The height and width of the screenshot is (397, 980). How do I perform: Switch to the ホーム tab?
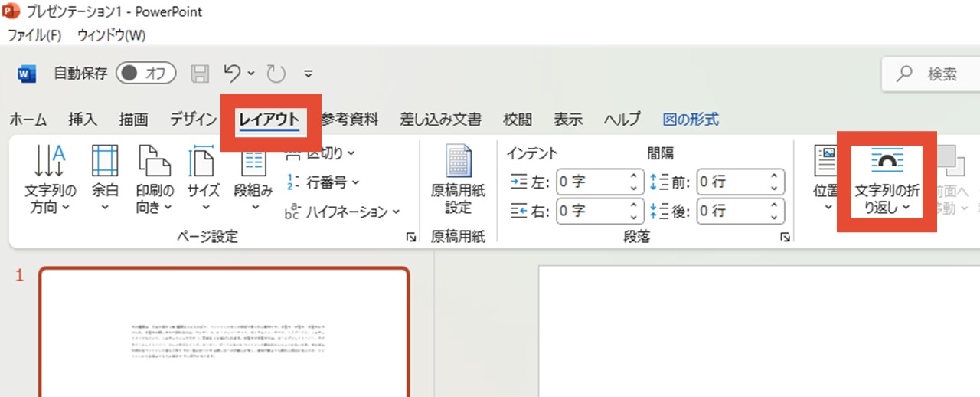pyautogui.click(x=28, y=120)
